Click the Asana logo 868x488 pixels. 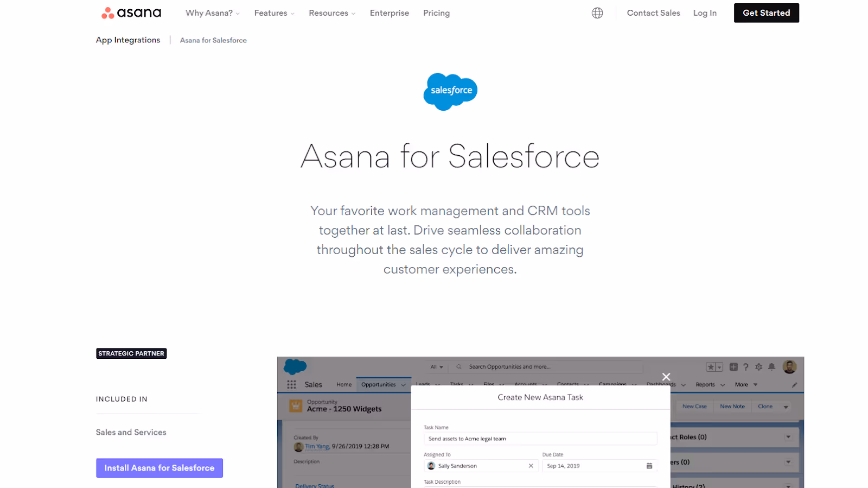point(131,13)
